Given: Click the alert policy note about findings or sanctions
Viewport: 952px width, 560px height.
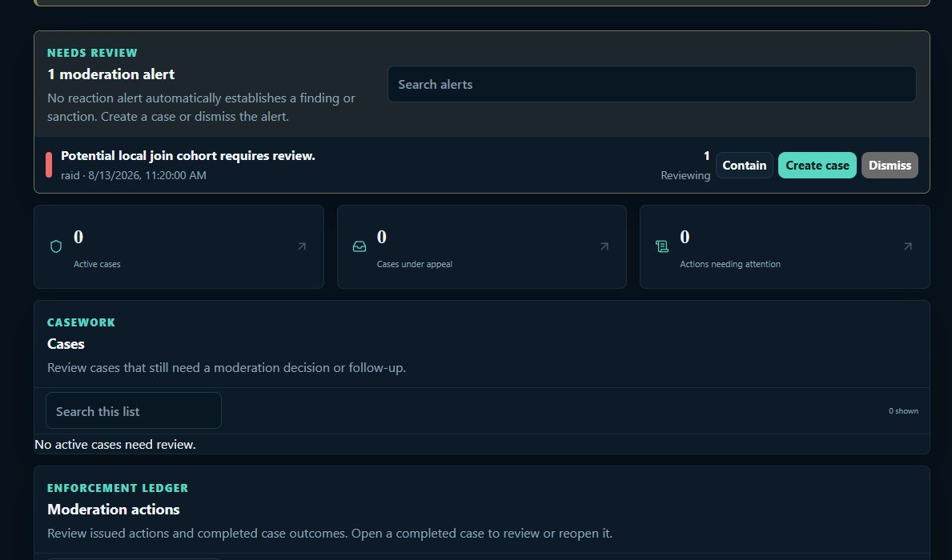Looking at the screenshot, I should point(201,107).
